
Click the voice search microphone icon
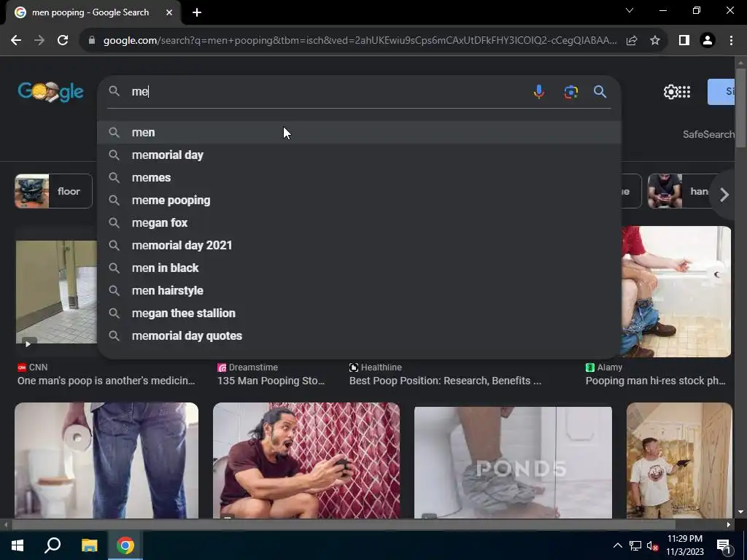tap(539, 91)
